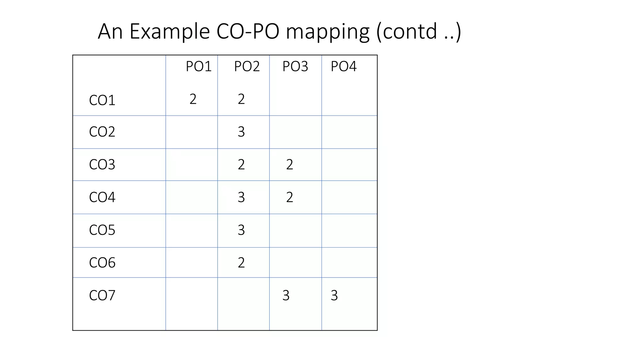Select value 3 in CO2 PO2 cell

pos(241,132)
